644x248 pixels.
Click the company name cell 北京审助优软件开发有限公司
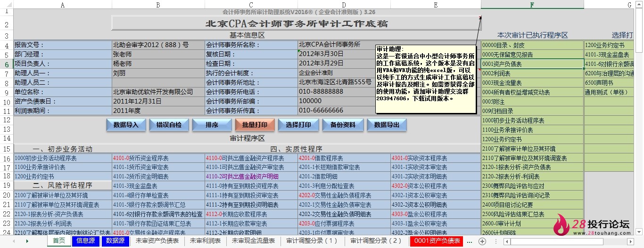coord(158,92)
